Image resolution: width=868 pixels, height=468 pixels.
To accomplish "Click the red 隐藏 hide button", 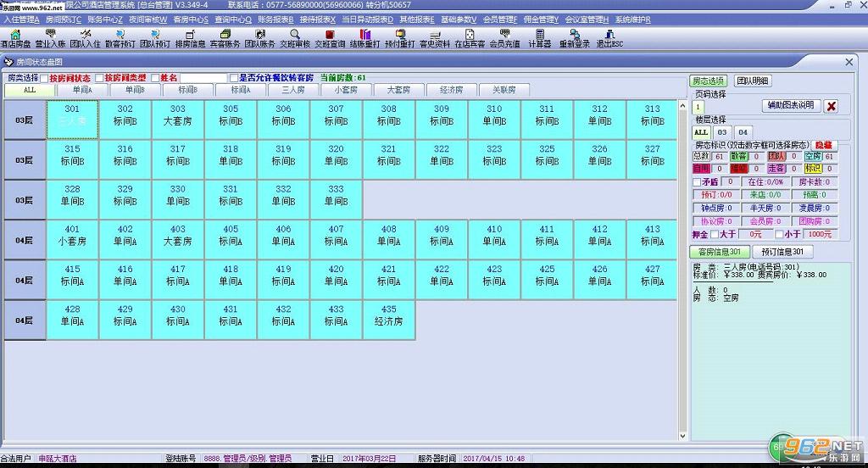I will pos(824,145).
